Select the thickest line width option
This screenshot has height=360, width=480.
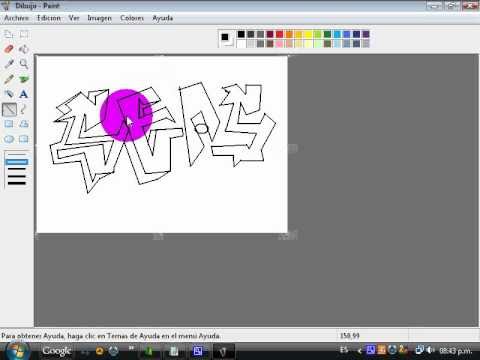point(17,183)
